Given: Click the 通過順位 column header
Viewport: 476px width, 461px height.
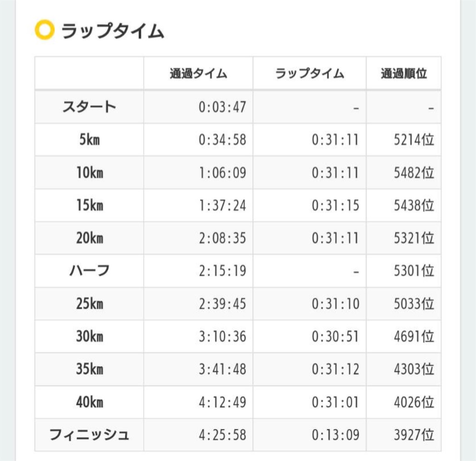Looking at the screenshot, I should pos(404,73).
